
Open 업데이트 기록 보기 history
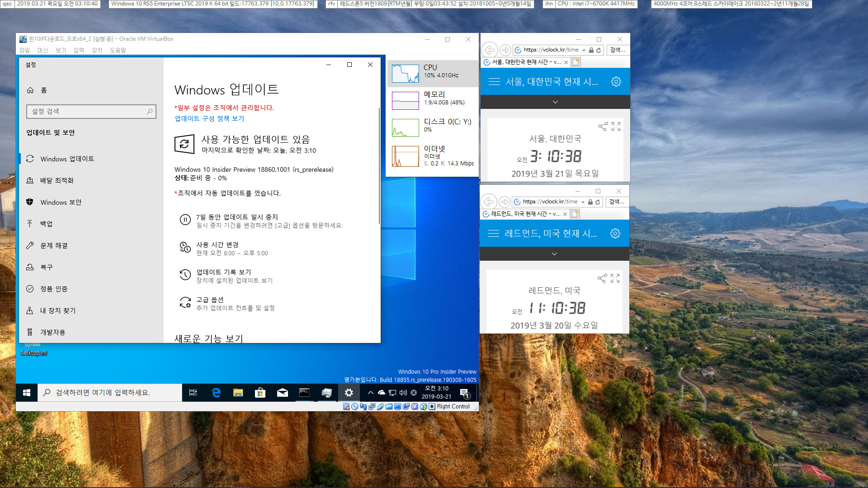(x=226, y=276)
